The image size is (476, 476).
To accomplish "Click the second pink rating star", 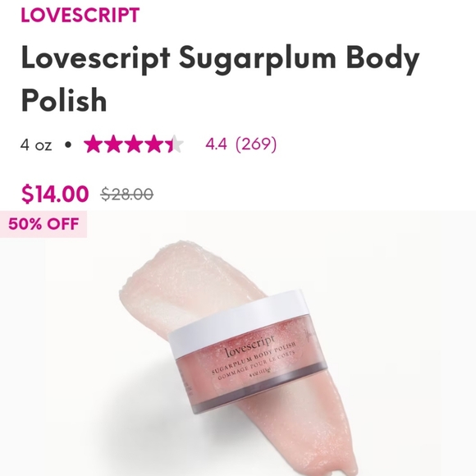I will tap(114, 144).
